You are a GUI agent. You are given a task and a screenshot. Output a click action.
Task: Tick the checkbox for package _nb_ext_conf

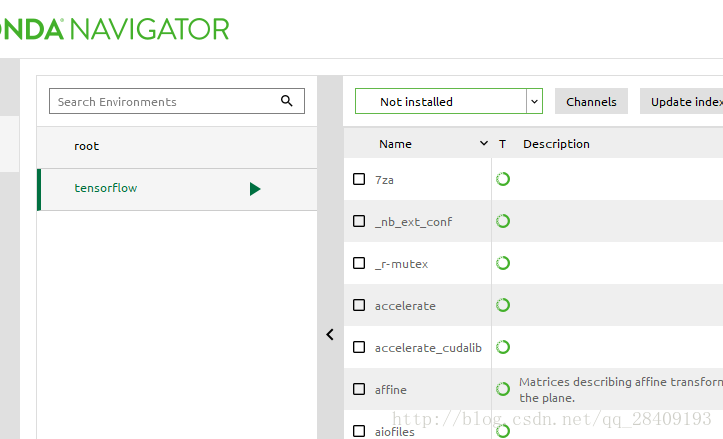tap(359, 221)
